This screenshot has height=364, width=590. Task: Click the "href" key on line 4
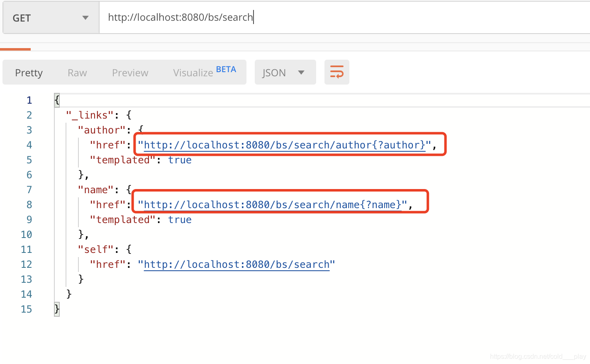click(108, 145)
